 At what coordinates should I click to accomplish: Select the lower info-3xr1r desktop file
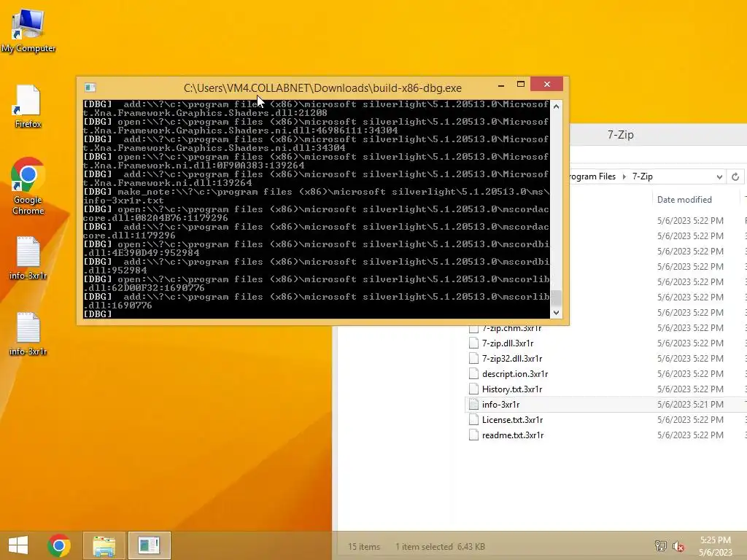[28, 334]
